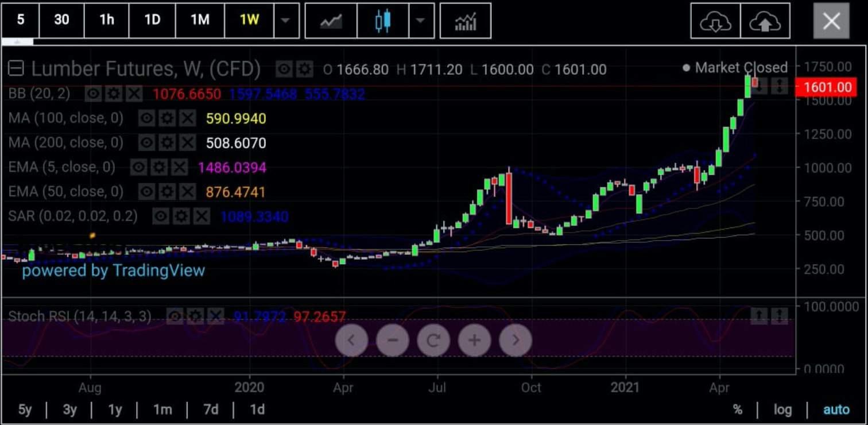Open the indicators chart button
The width and height of the screenshot is (868, 425).
[x=466, y=21]
